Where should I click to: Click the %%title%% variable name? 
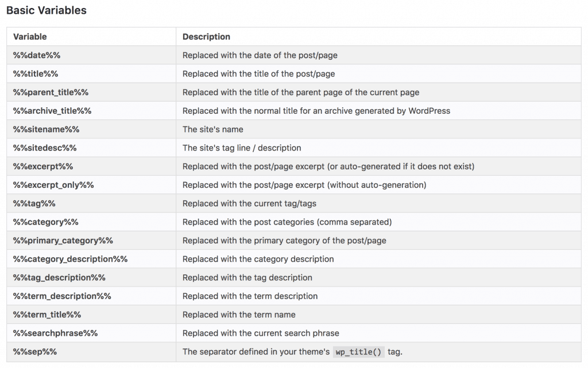[x=36, y=74]
